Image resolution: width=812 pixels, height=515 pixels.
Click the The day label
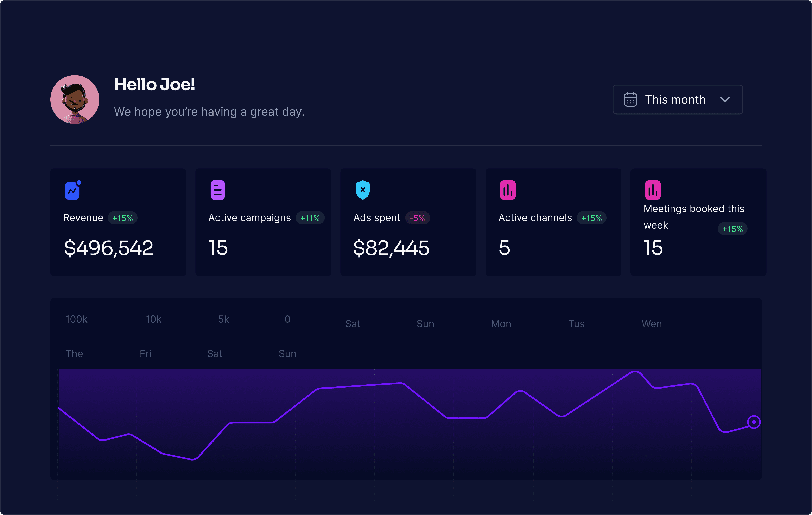[x=74, y=353]
